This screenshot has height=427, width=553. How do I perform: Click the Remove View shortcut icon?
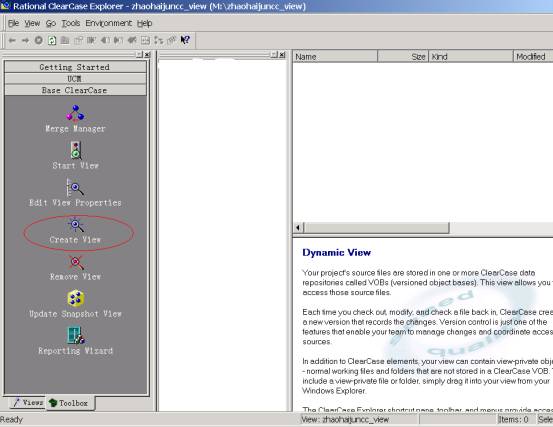point(76,263)
